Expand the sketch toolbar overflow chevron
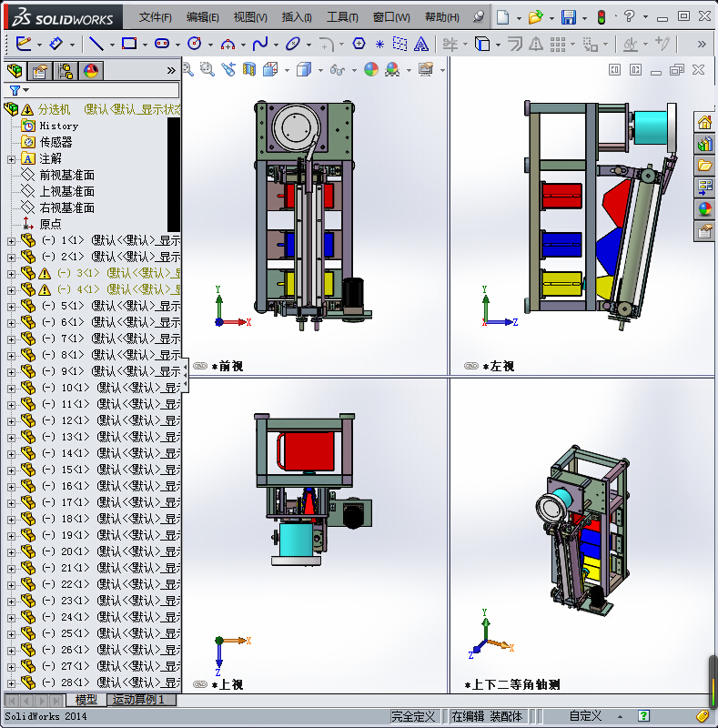Screen dimensions: 718x728 click(702, 44)
